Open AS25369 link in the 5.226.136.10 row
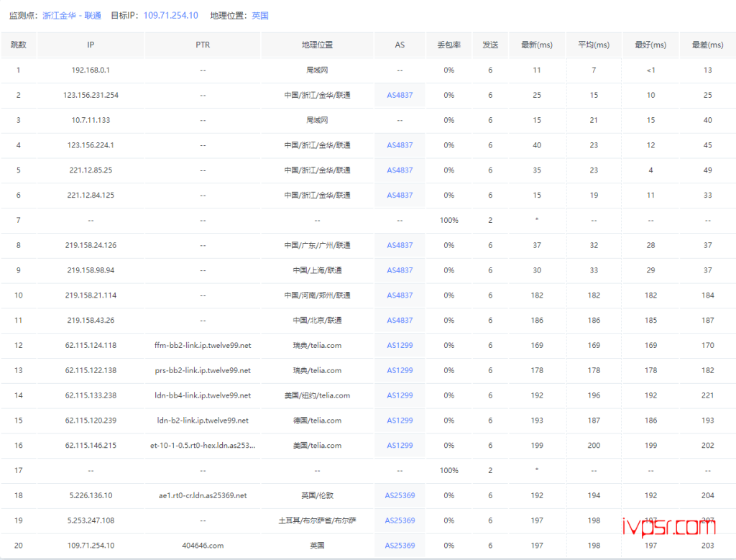This screenshot has width=736, height=560. [400, 496]
